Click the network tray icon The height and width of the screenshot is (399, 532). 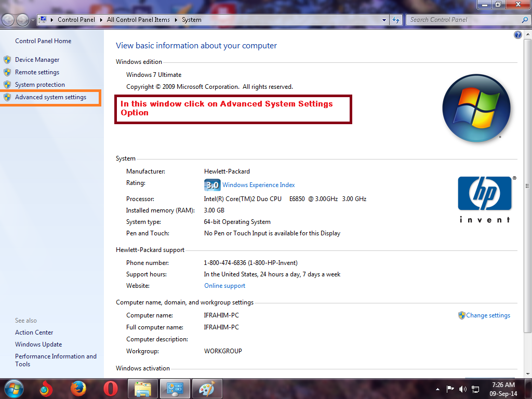click(476, 389)
